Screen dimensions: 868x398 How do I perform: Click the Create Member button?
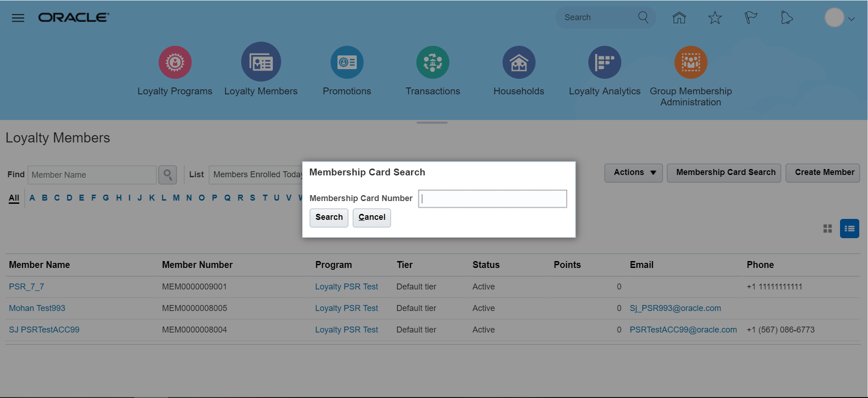coord(823,173)
